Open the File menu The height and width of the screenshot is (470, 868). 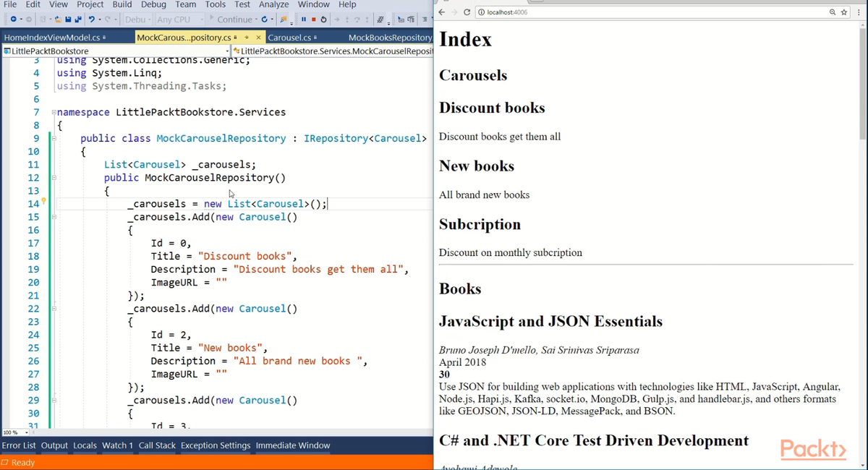pyautogui.click(x=10, y=4)
